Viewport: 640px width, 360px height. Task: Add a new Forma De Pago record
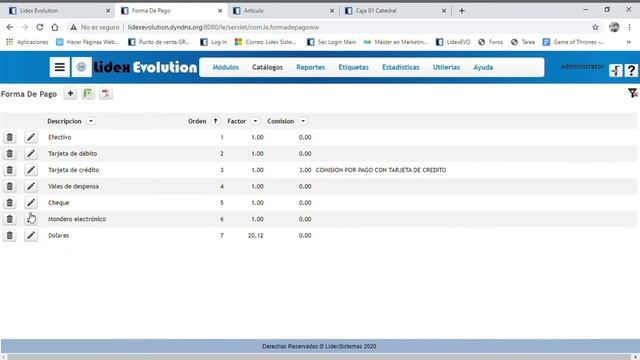pos(70,94)
